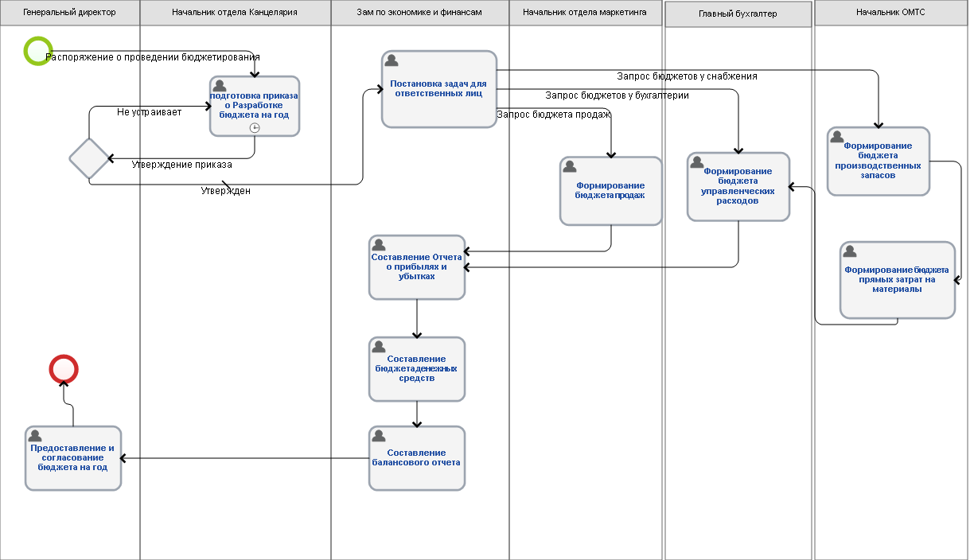Select 'Составление балансового отчета' task
The height and width of the screenshot is (560, 974).
click(x=417, y=458)
